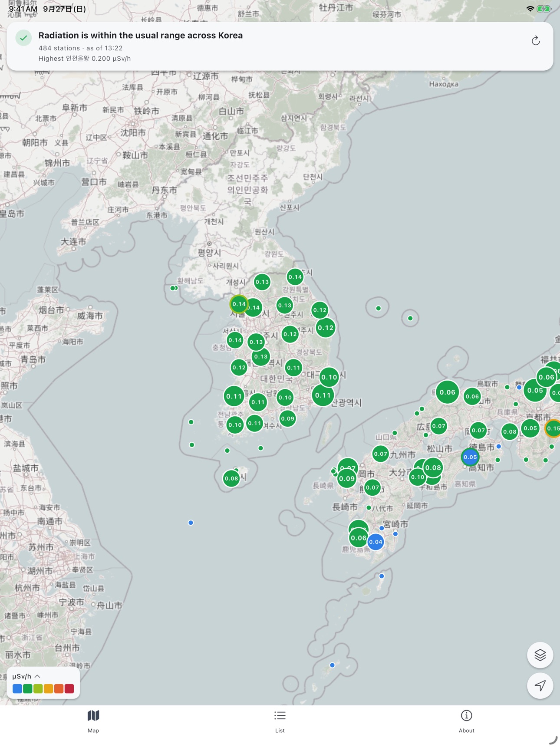Select the orange-ringed 0.15 marker at right edge
This screenshot has width=560, height=747.
[x=553, y=428]
